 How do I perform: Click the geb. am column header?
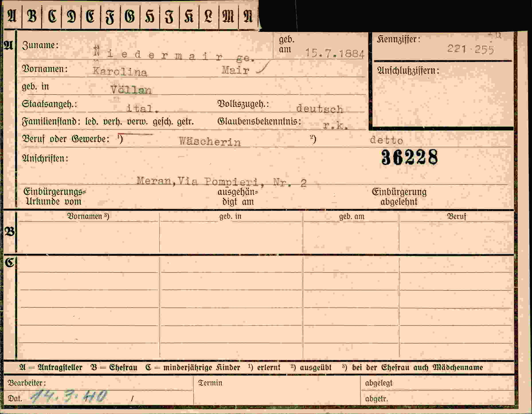click(352, 216)
